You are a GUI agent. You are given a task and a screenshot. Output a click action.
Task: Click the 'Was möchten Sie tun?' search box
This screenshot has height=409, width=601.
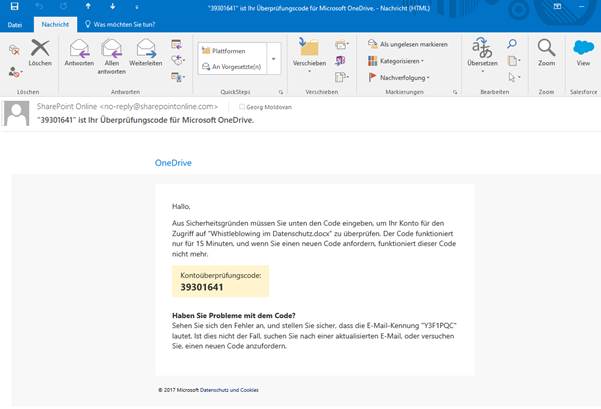coord(120,25)
